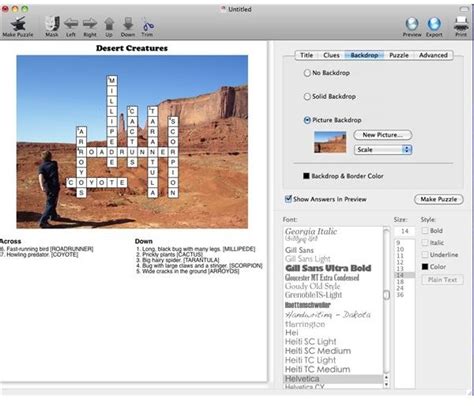Click the font Size input field
Image resolution: width=474 pixels, height=406 pixels.
(405, 231)
